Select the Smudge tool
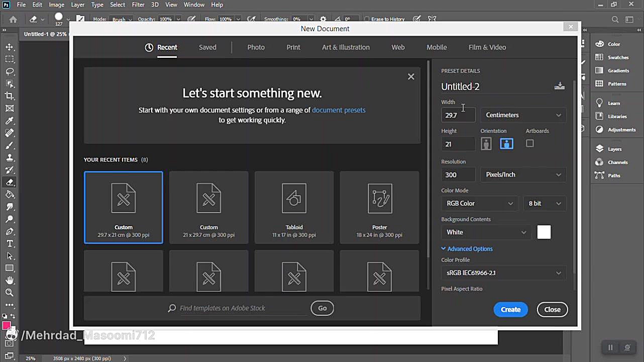Viewport: 644px width, 362px height. coord(10,207)
